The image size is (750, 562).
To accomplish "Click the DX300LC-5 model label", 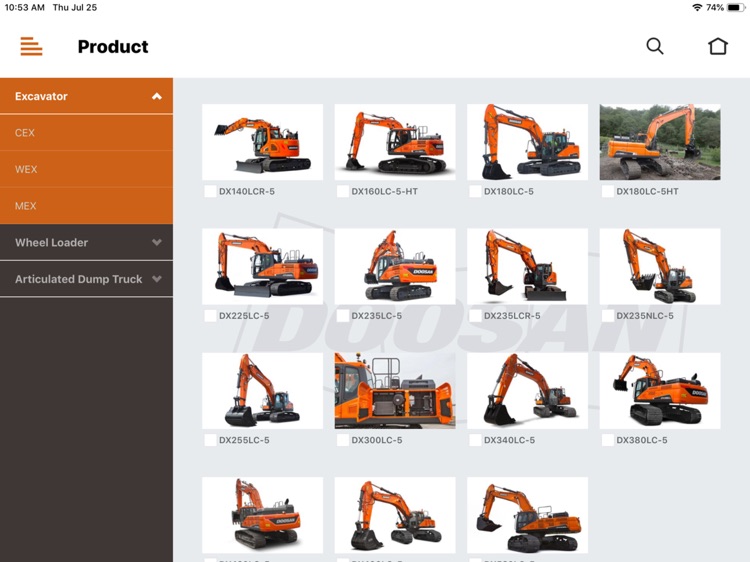I will tap(376, 440).
